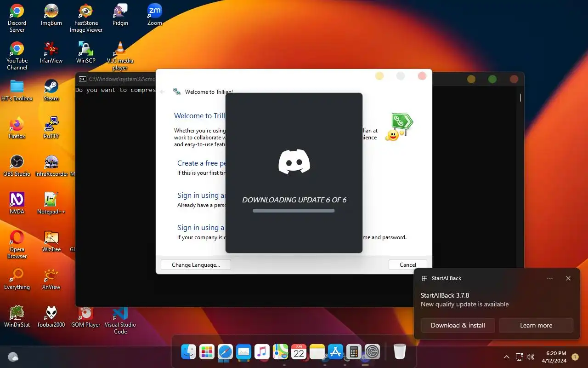Image resolution: width=588 pixels, height=368 pixels.
Task: Open Launchpad in the dock
Action: point(207,352)
